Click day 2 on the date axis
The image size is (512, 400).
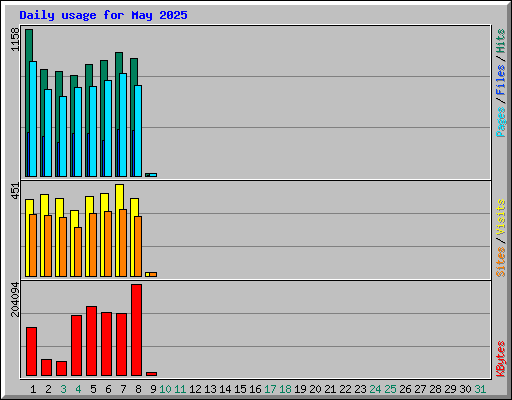(48, 389)
